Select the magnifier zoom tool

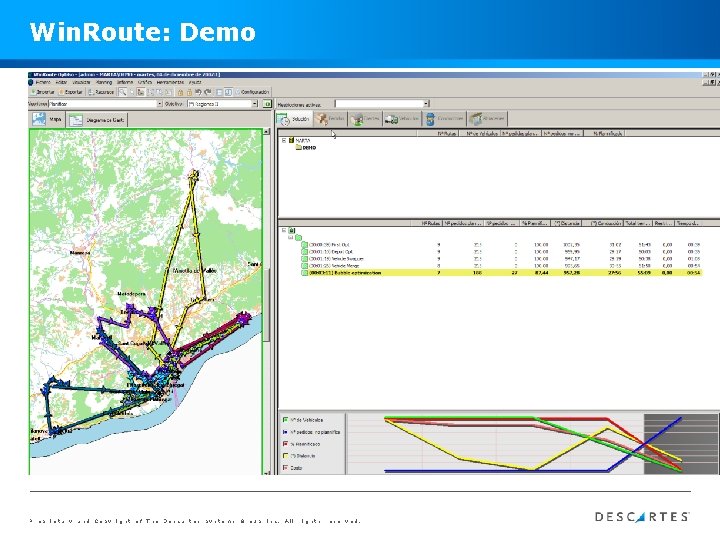122,92
